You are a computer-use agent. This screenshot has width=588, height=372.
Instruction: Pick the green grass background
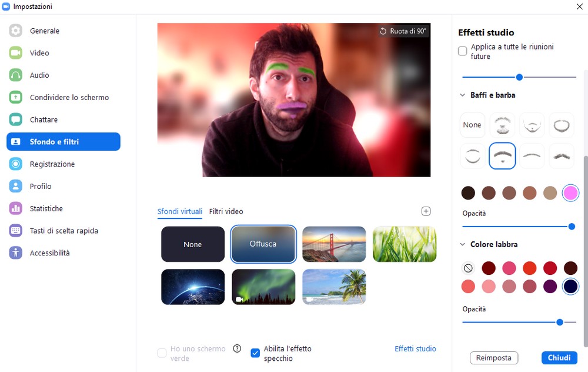(405, 244)
